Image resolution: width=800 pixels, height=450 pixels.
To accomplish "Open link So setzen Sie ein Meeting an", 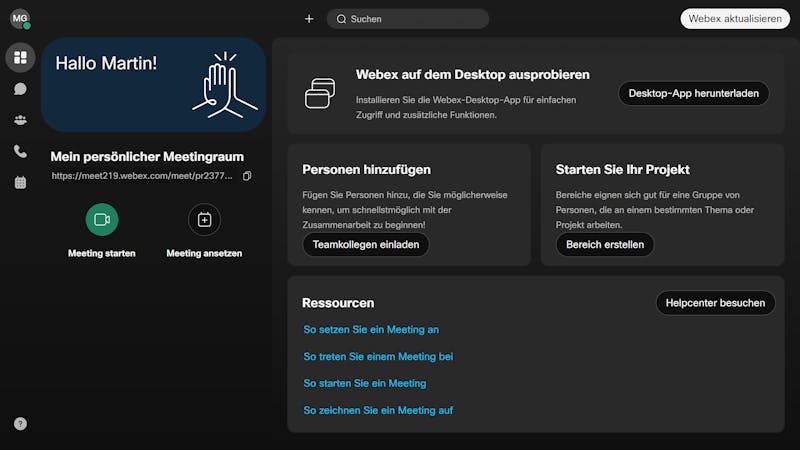I will pos(371,330).
